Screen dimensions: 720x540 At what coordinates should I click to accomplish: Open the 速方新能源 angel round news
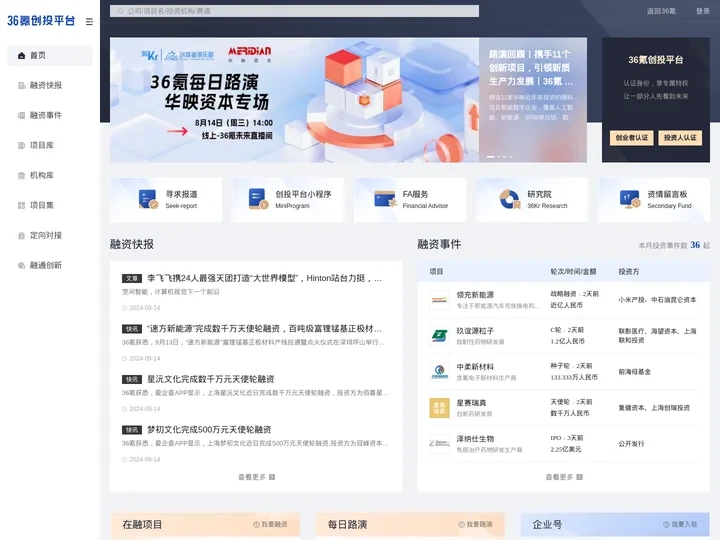[264, 329]
